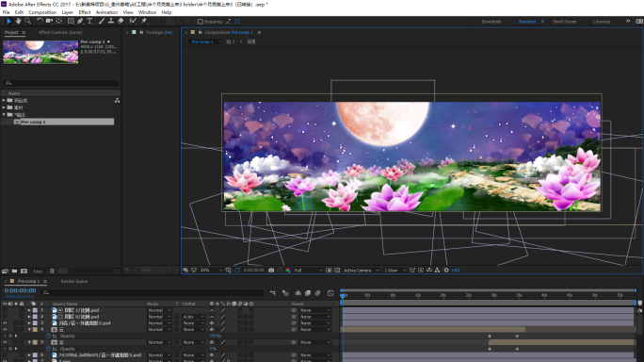Image resolution: width=644 pixels, height=362 pixels.
Task: Select the Essentials workspace
Action: [491, 22]
